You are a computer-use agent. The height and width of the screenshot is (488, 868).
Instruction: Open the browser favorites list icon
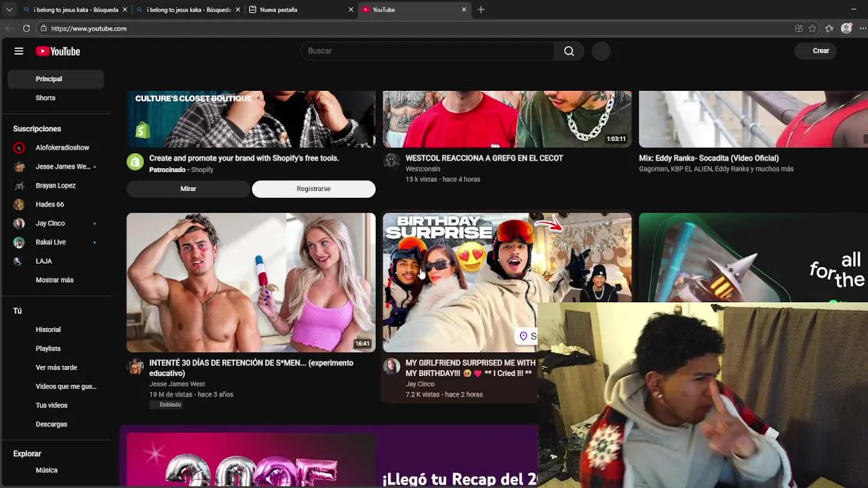point(829,28)
